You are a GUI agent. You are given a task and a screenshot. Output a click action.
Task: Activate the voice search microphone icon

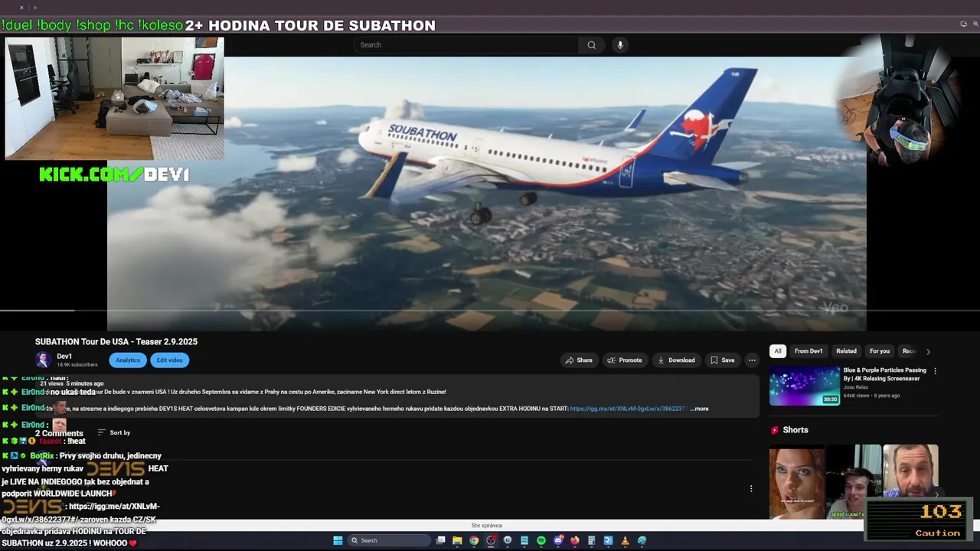[x=620, y=45]
